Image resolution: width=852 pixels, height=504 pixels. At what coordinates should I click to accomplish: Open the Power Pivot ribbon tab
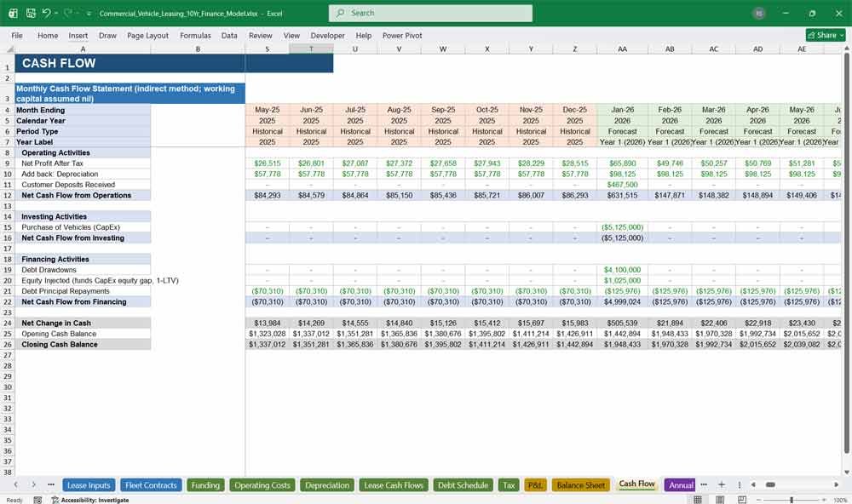pyautogui.click(x=402, y=35)
